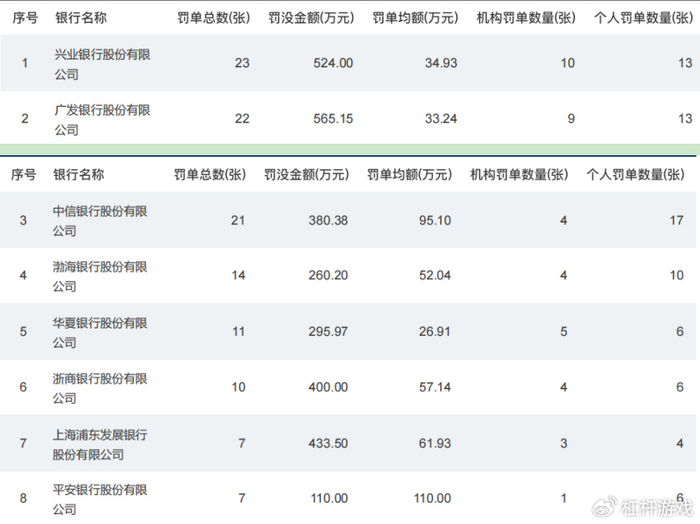Select 中信银行's total ticket count 21
The width and height of the screenshot is (700, 524).
[x=238, y=220]
